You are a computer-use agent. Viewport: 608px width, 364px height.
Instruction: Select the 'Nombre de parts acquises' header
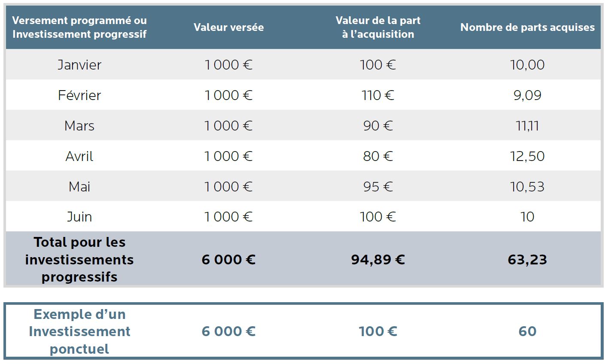tap(527, 27)
